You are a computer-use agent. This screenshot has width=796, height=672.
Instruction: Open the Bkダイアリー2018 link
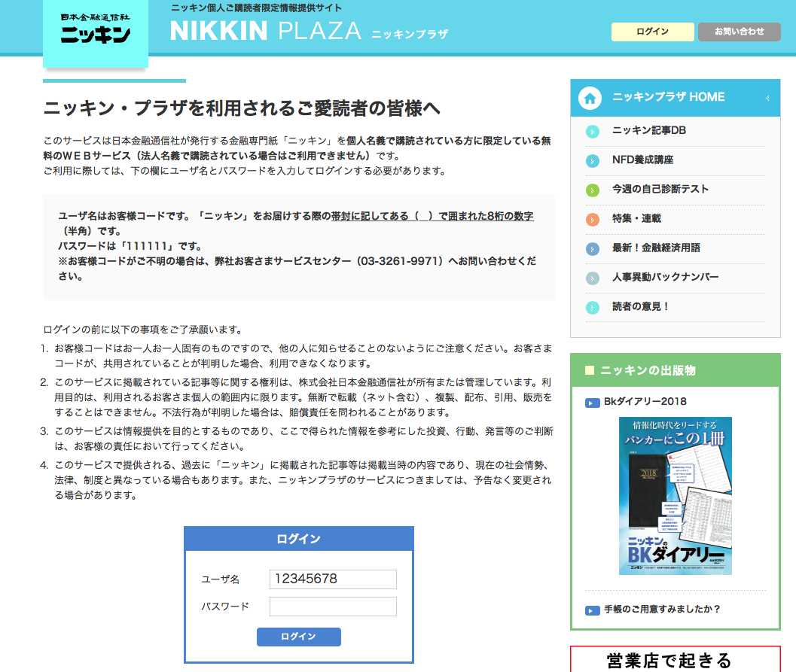tap(645, 402)
